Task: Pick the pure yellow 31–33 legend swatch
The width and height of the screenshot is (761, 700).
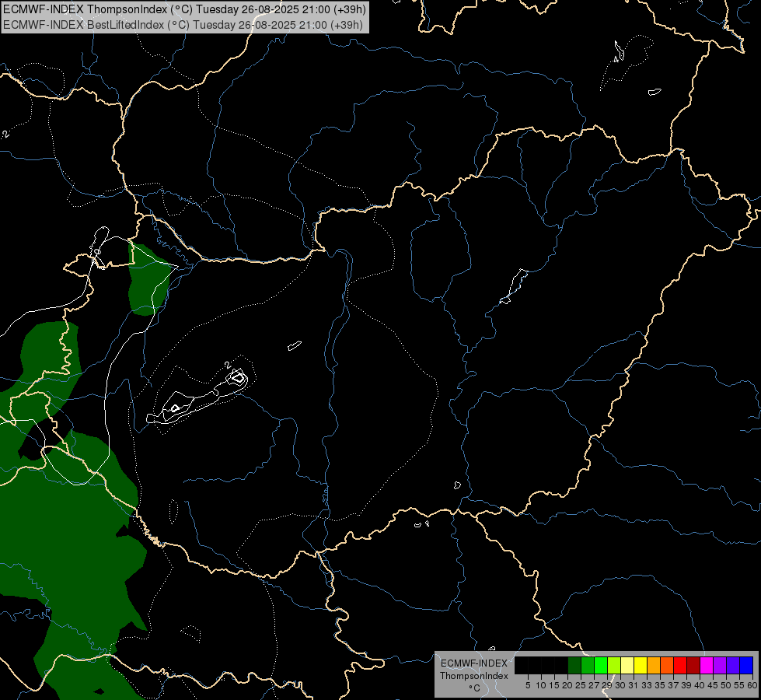Action: point(641,665)
